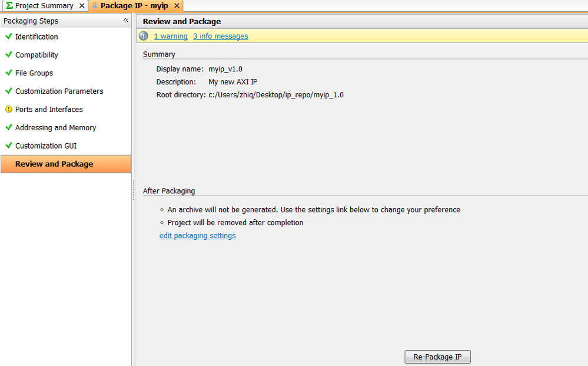Screen dimensions: 588x366
Task: Click edit packaging settings link
Action: coord(197,236)
